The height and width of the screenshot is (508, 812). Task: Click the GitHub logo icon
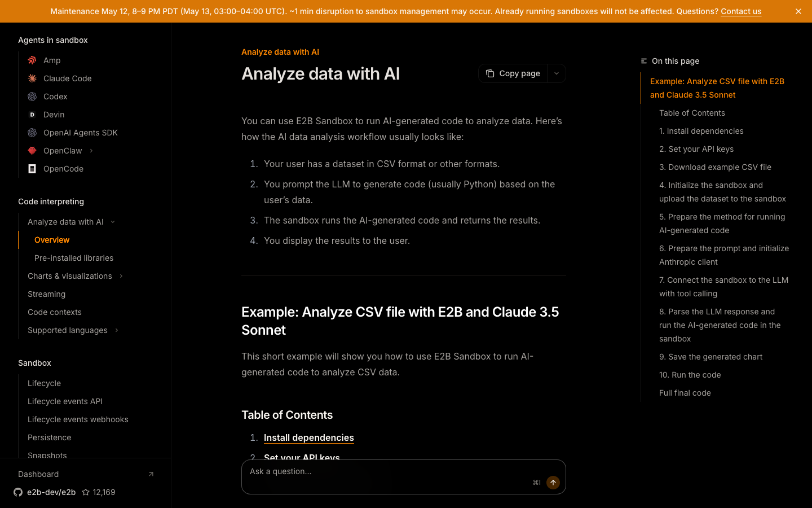click(x=18, y=492)
